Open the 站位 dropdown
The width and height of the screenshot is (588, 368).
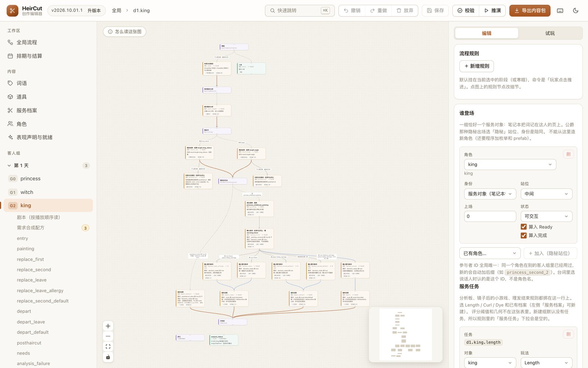[x=546, y=194]
